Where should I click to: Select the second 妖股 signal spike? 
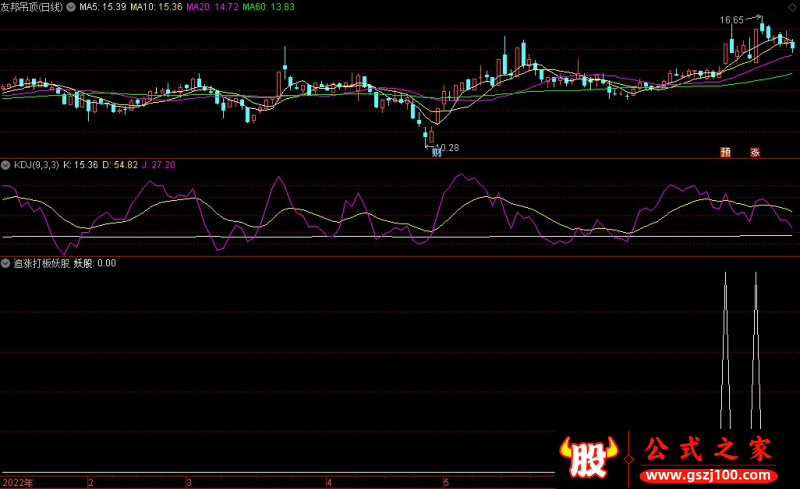pyautogui.click(x=756, y=350)
